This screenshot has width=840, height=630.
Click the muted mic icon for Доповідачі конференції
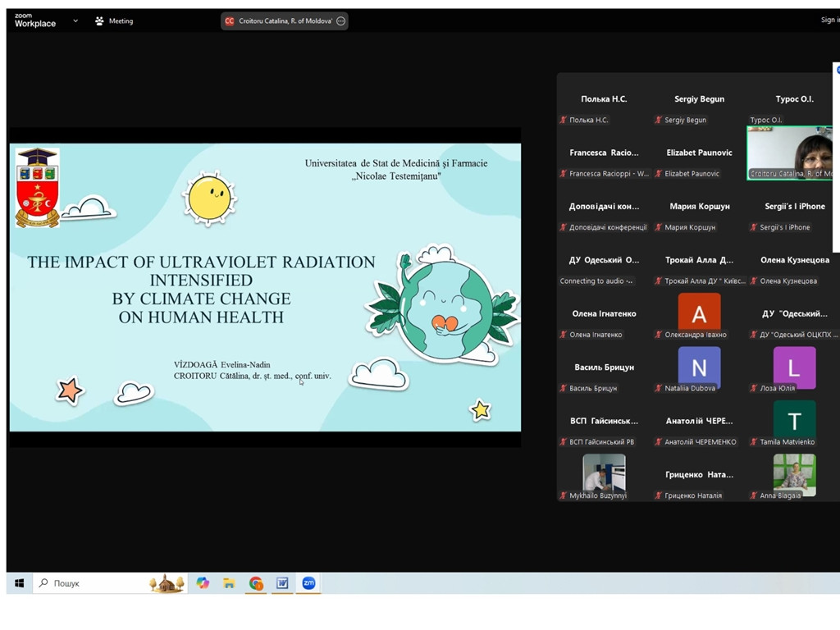point(563,227)
